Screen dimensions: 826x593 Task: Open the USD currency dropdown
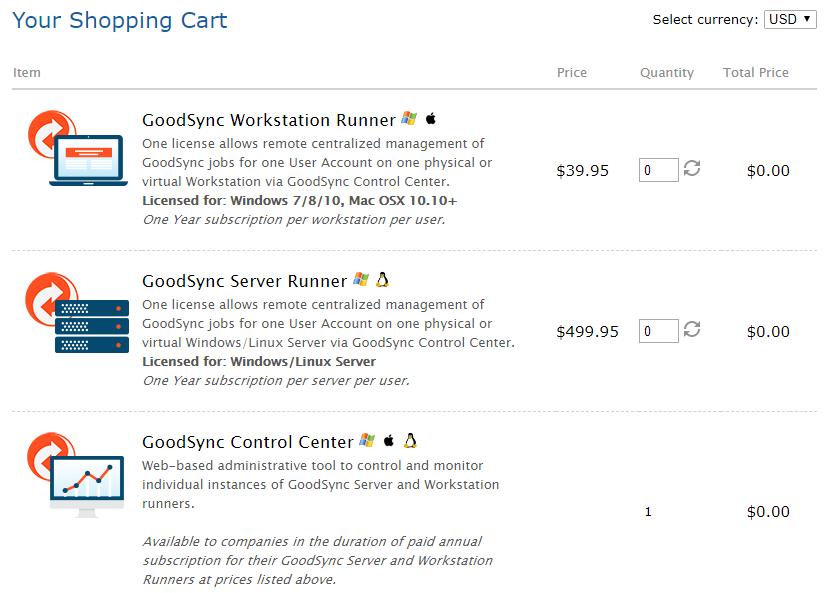[790, 19]
